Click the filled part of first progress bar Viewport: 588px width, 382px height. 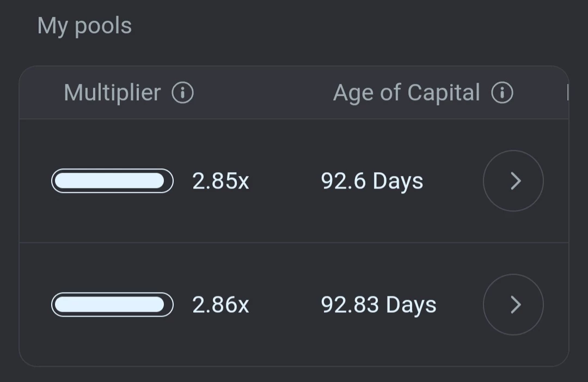click(109, 181)
